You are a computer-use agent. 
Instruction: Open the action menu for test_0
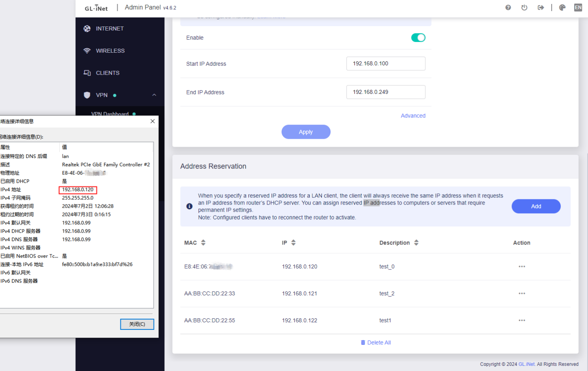tap(522, 267)
